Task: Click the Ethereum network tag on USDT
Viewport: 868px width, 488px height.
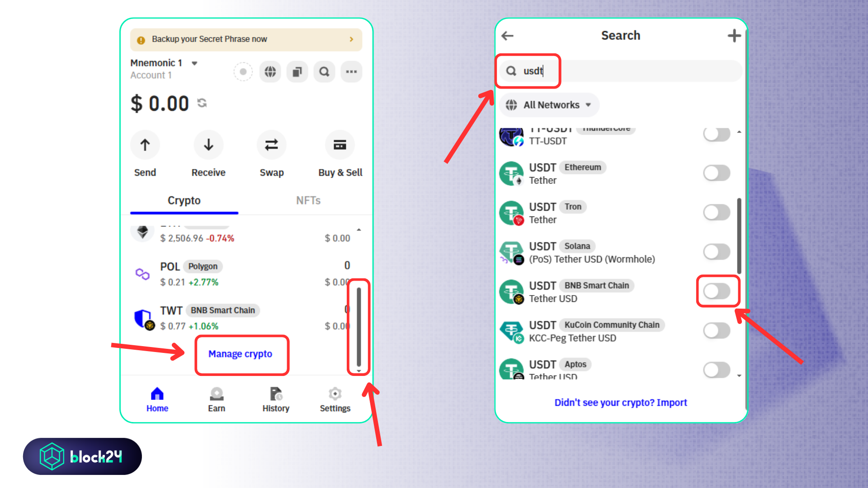Action: point(583,167)
